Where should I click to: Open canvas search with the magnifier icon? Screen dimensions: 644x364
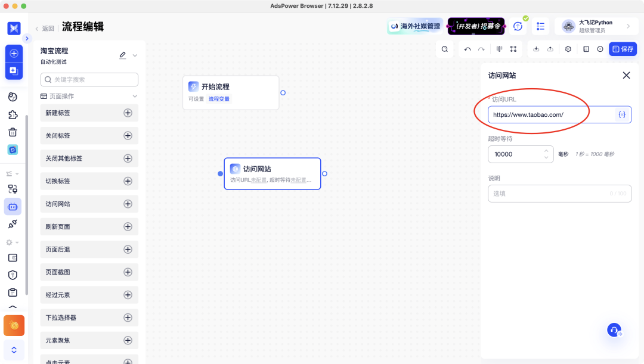pyautogui.click(x=444, y=48)
